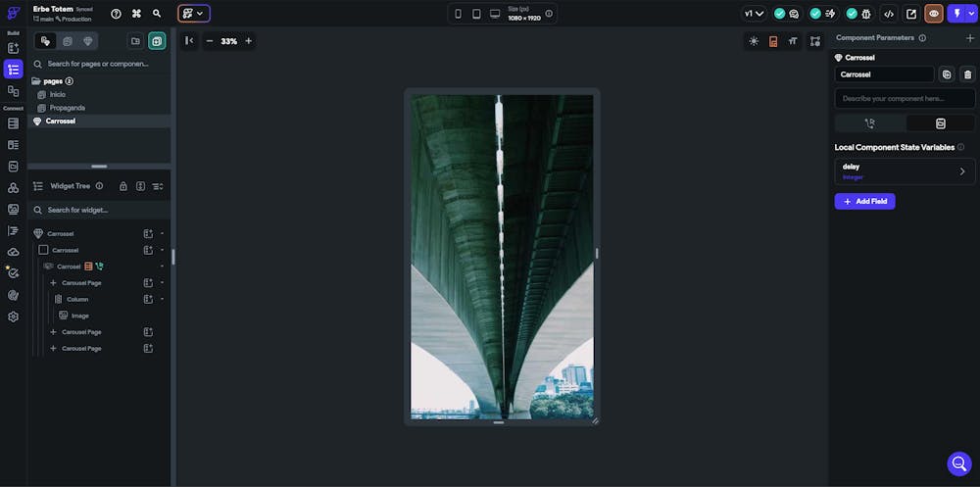Screen dimensions: 980x487
Task: Zoom out canvas with minus button
Action: pyautogui.click(x=210, y=41)
